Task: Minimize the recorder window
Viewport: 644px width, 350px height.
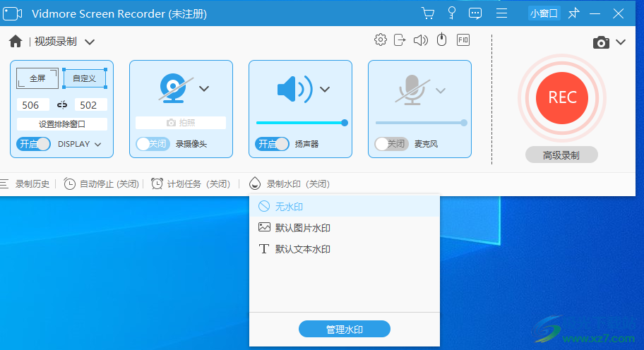Action: 595,13
